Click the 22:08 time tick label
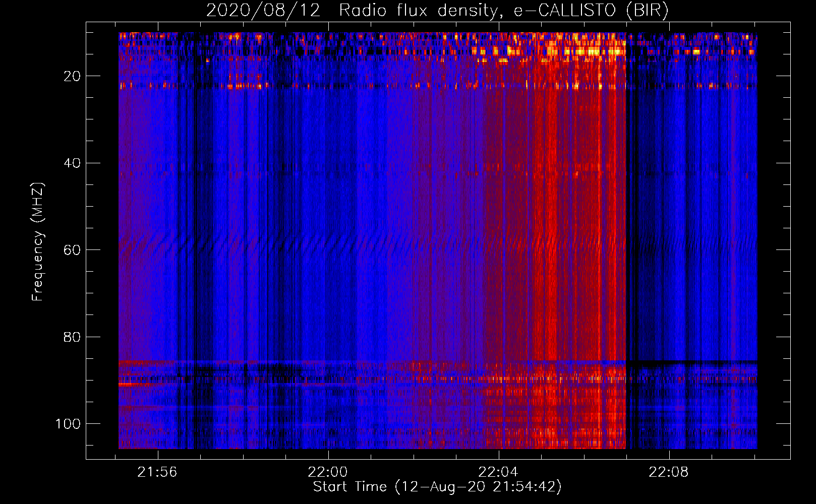This screenshot has width=816, height=504. (x=669, y=472)
